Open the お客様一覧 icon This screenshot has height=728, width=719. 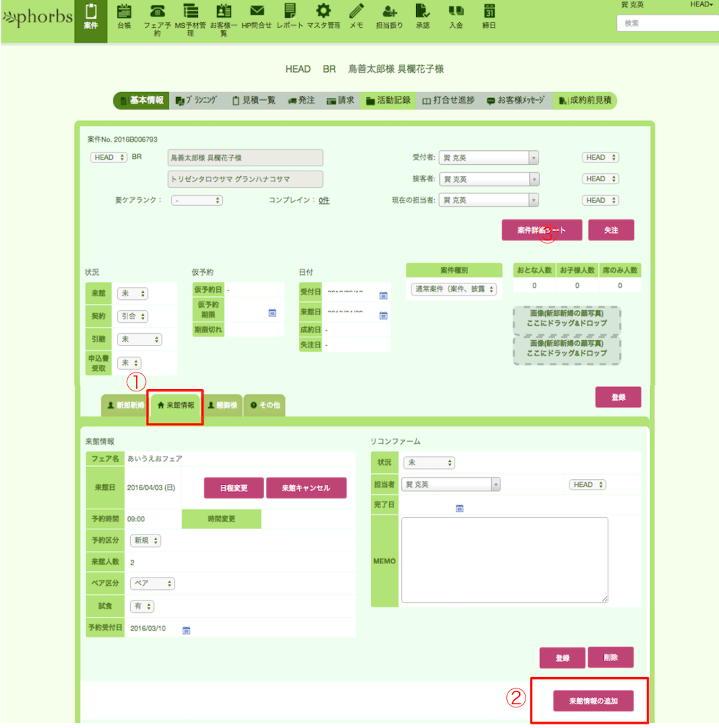point(224,19)
